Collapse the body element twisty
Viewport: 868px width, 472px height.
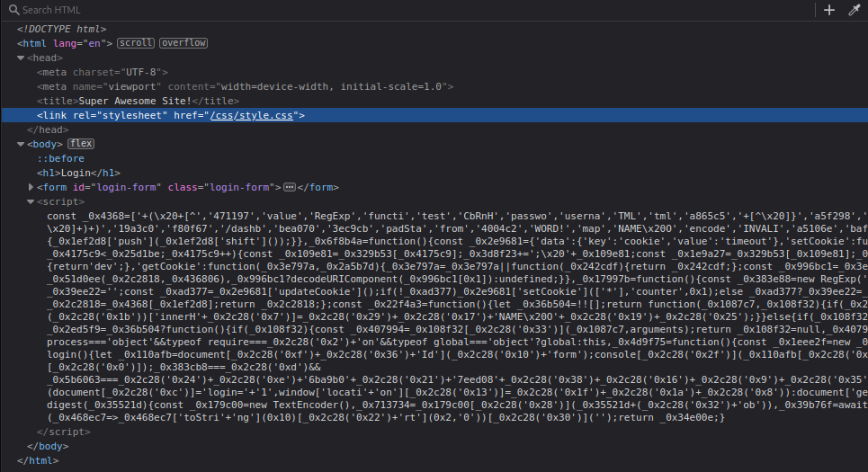[21, 144]
